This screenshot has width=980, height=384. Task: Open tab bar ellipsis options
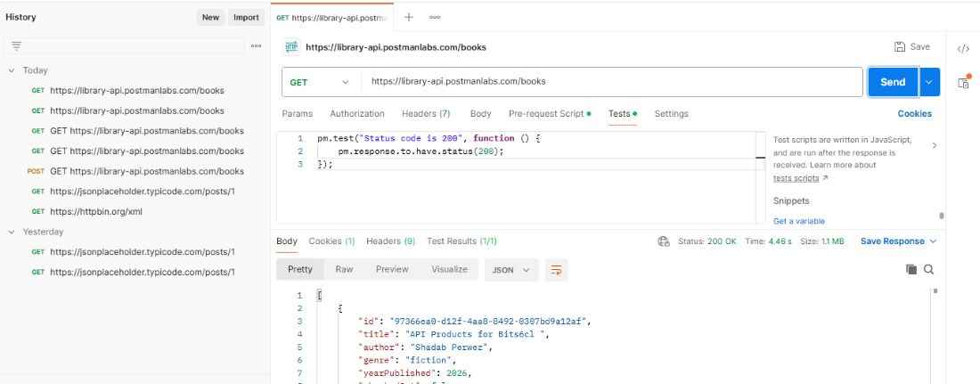(x=435, y=18)
